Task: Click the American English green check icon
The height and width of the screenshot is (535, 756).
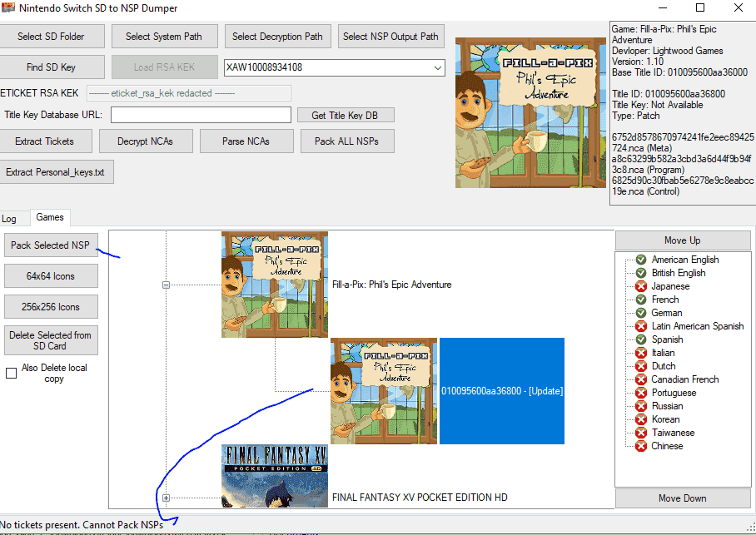Action: pyautogui.click(x=641, y=260)
